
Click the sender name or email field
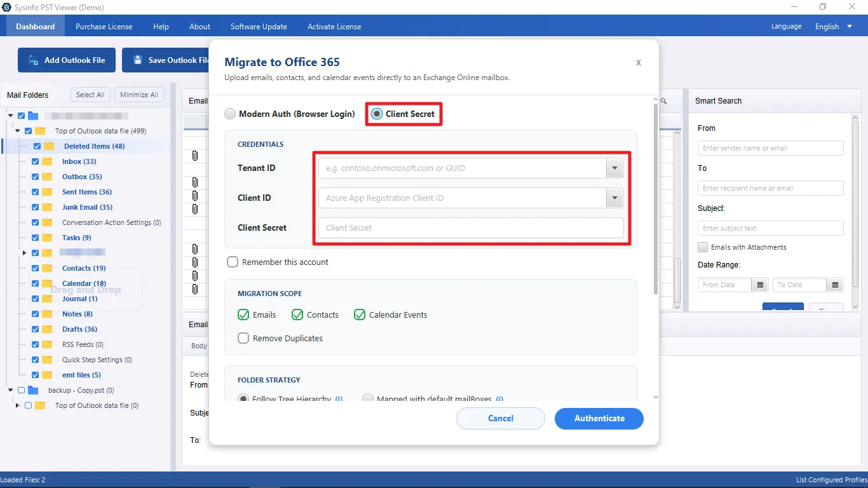pos(771,148)
